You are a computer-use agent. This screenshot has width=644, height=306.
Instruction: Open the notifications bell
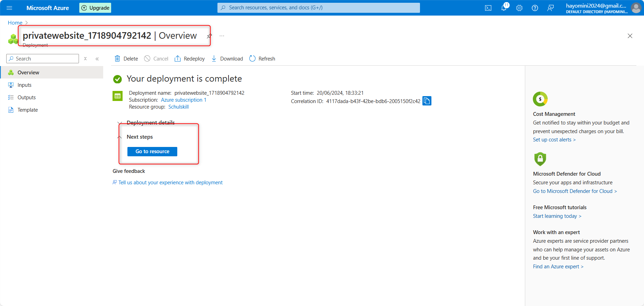tap(504, 8)
